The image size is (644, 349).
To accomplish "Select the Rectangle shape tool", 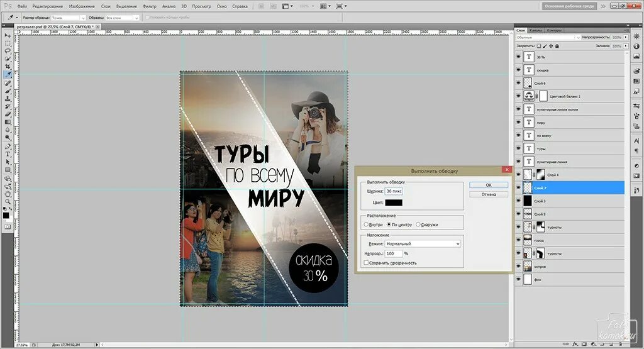I will click(x=8, y=170).
